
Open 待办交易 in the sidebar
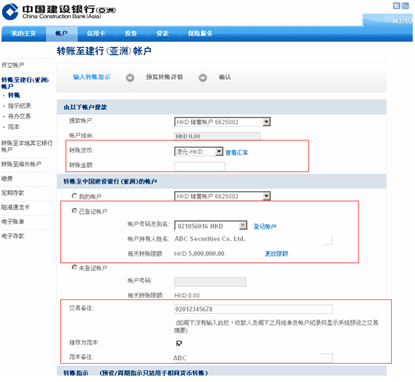pyautogui.click(x=19, y=116)
